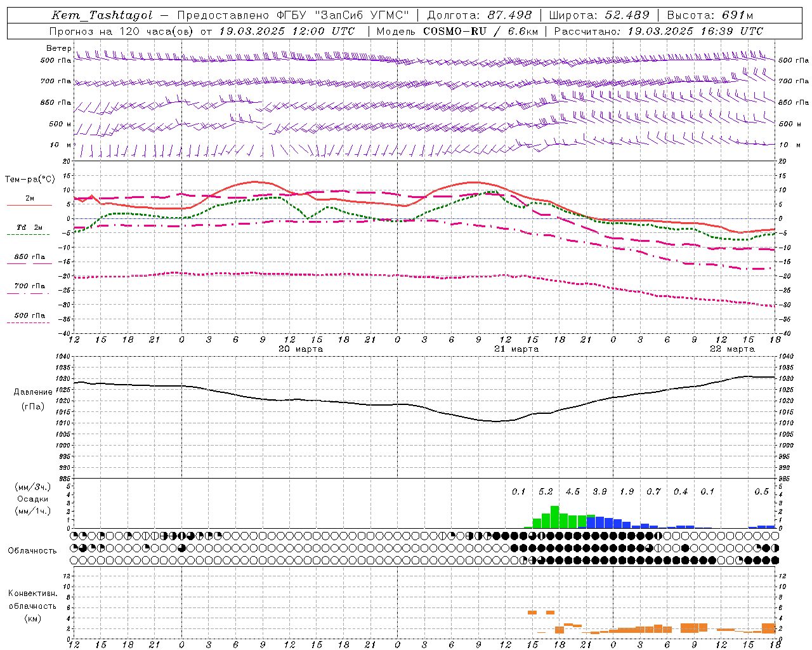Screen dimensions: 812x650
Task: Click the 'Ветер' wind panel label
Action: (x=59, y=48)
